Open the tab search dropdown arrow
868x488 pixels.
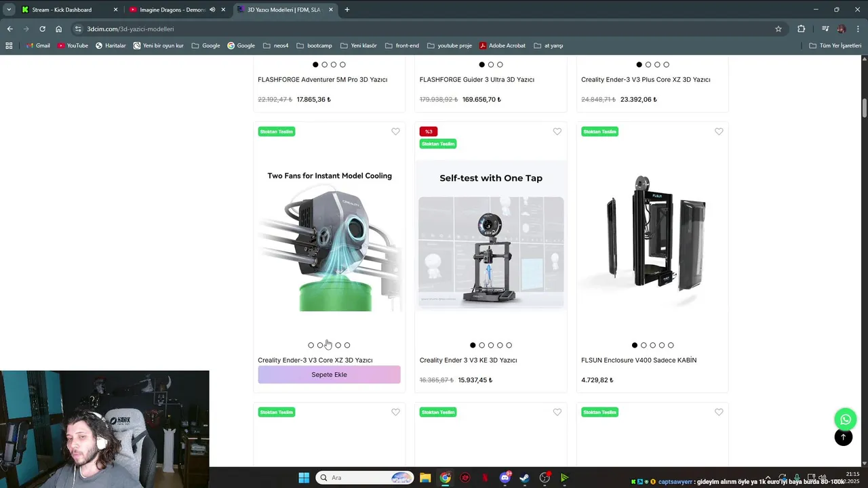[9, 9]
